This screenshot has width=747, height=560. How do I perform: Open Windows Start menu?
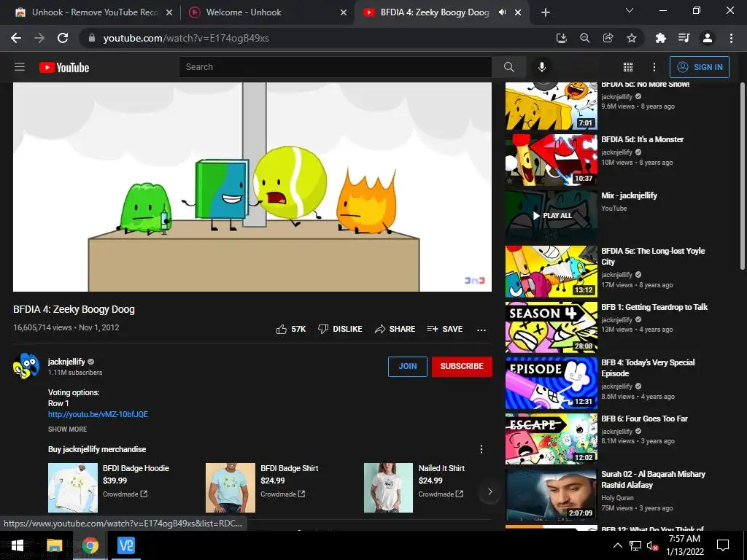(18, 545)
